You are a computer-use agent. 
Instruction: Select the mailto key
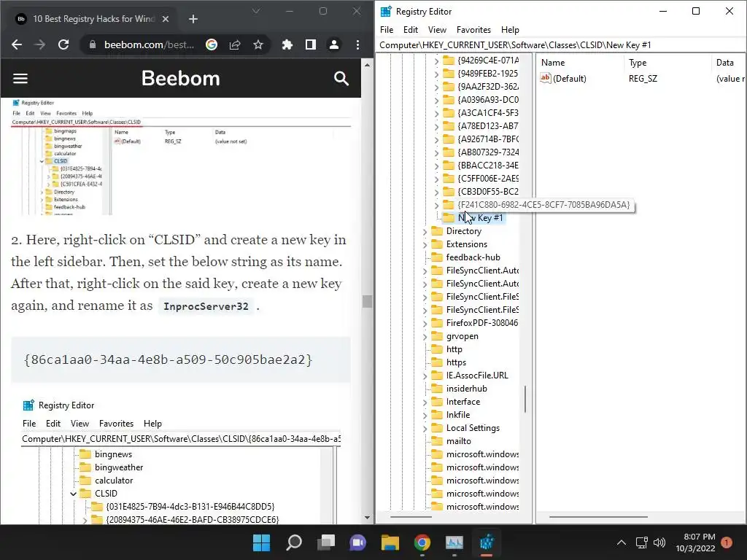coord(458,441)
